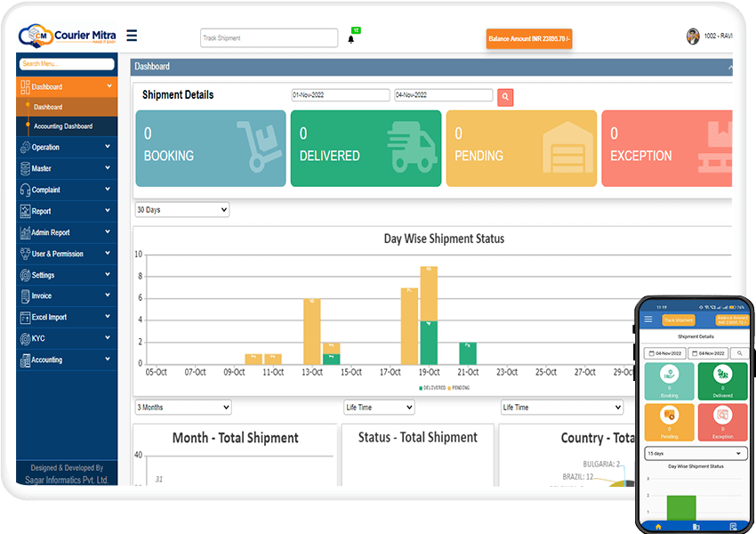Open the 3 Months dropdown
Image resolution: width=756 pixels, height=534 pixels.
click(x=182, y=407)
